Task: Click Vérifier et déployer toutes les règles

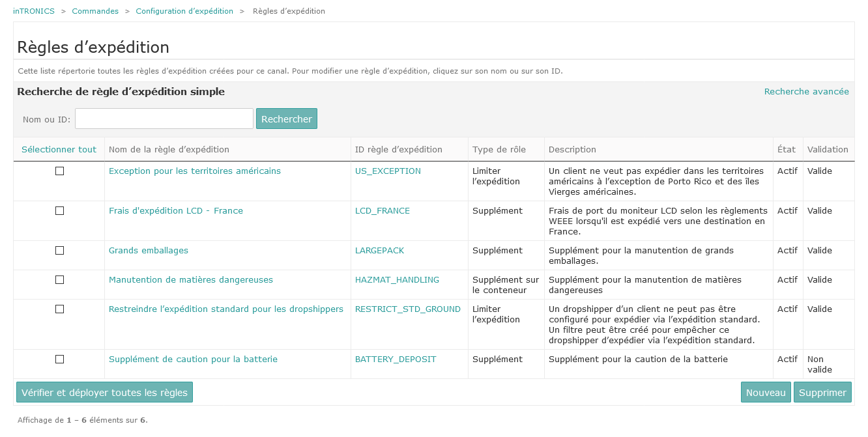Action: 104,393
